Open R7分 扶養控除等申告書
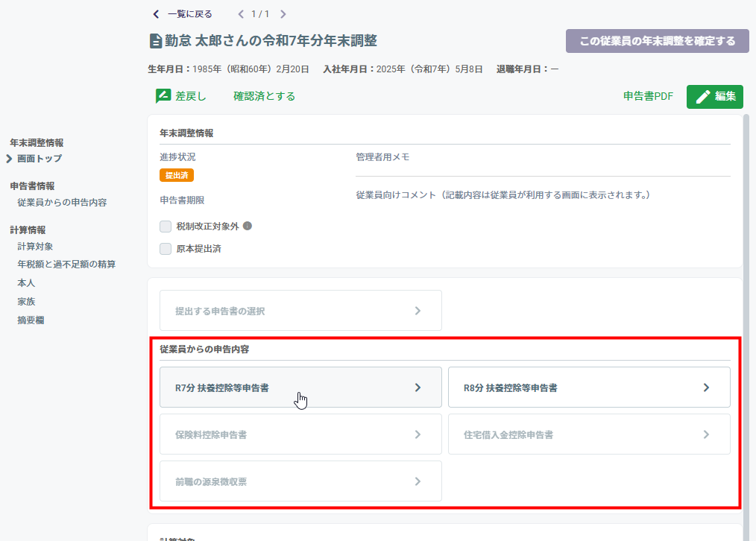This screenshot has width=756, height=541. click(301, 387)
